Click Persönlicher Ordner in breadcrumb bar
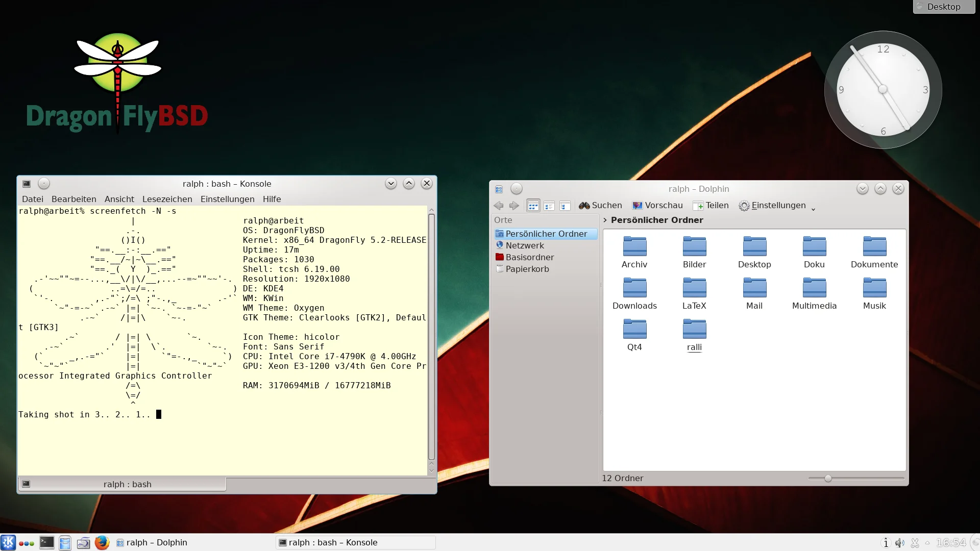The height and width of the screenshot is (551, 980). point(657,220)
